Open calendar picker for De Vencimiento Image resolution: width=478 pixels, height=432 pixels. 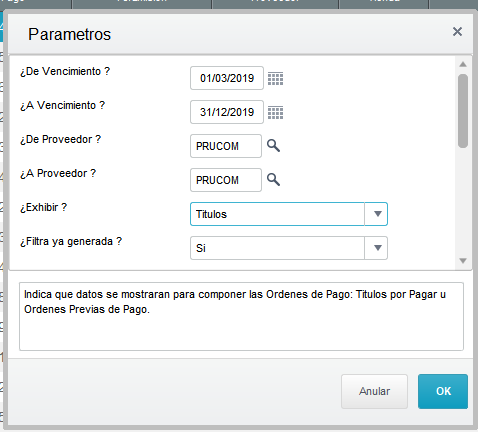276,79
